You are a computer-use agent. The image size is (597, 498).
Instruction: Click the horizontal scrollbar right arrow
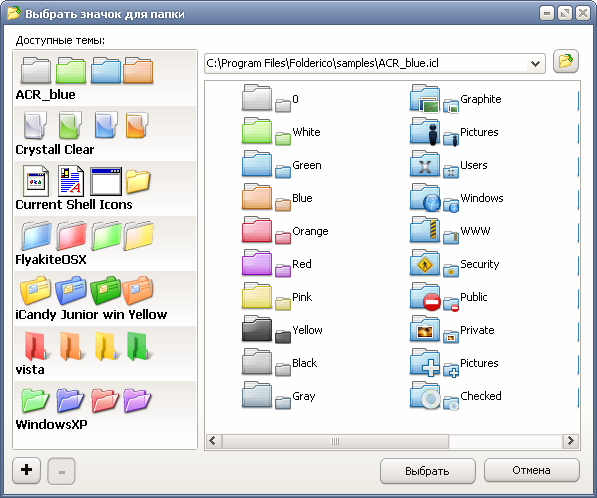click(x=570, y=441)
